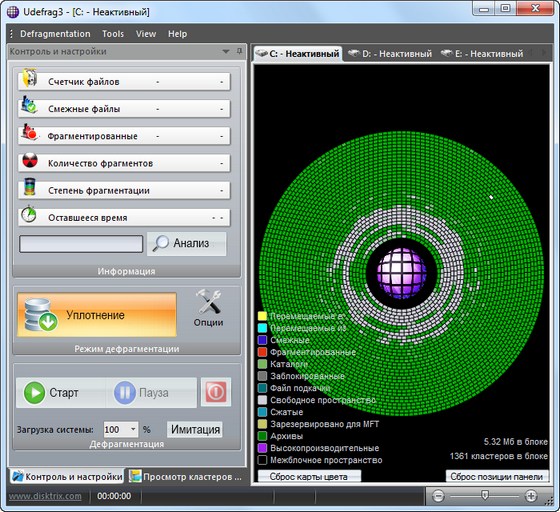This screenshot has width=560, height=512.
Task: Click the 5.32 Мб в блоке text
Action: click(x=516, y=442)
